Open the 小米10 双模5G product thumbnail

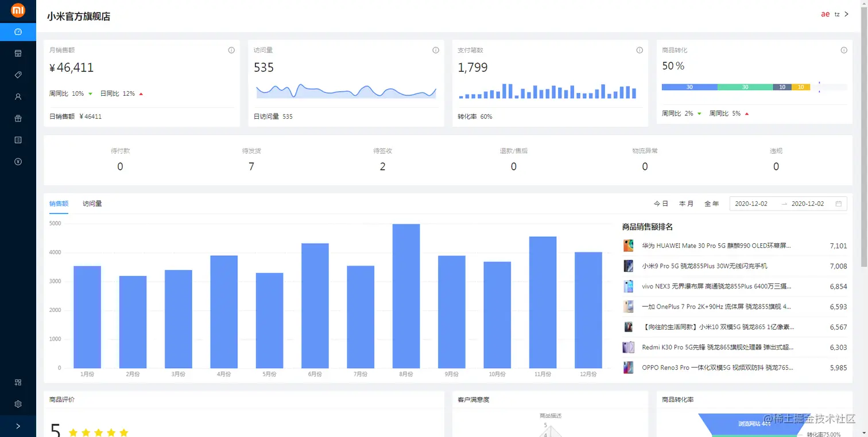coord(628,327)
